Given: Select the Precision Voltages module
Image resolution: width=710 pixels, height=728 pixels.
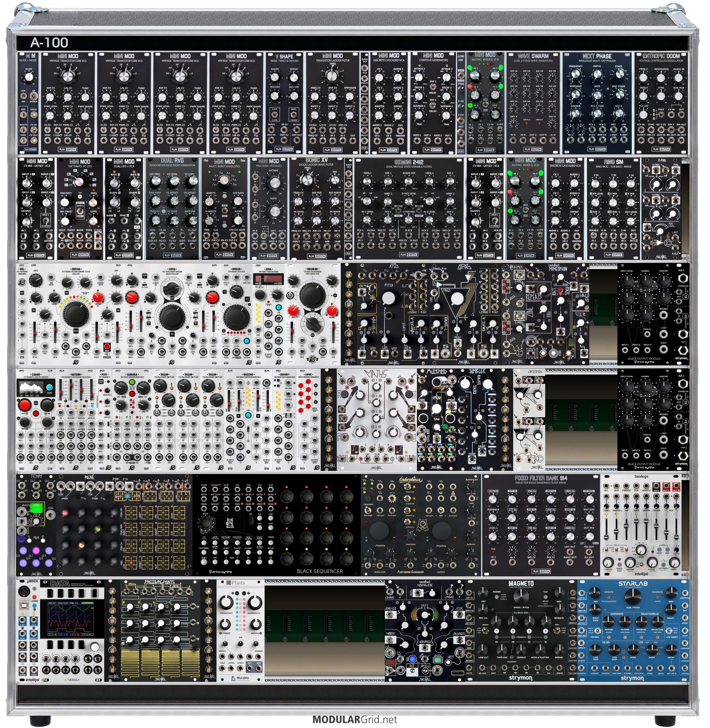Looking at the screenshot, I should click(x=269, y=209).
